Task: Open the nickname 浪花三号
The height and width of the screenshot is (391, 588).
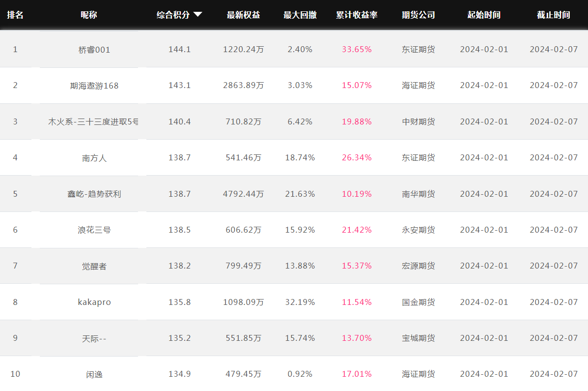Action: (x=94, y=230)
